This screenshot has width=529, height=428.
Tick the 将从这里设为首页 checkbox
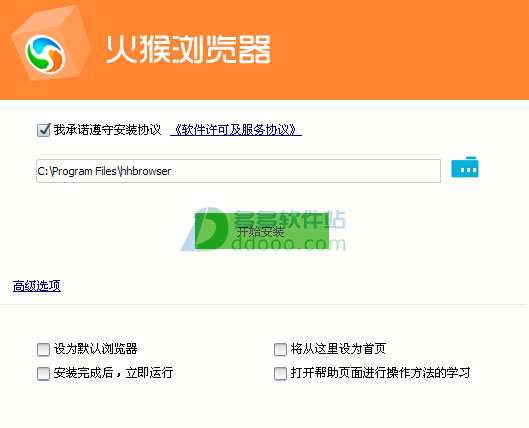coord(280,349)
